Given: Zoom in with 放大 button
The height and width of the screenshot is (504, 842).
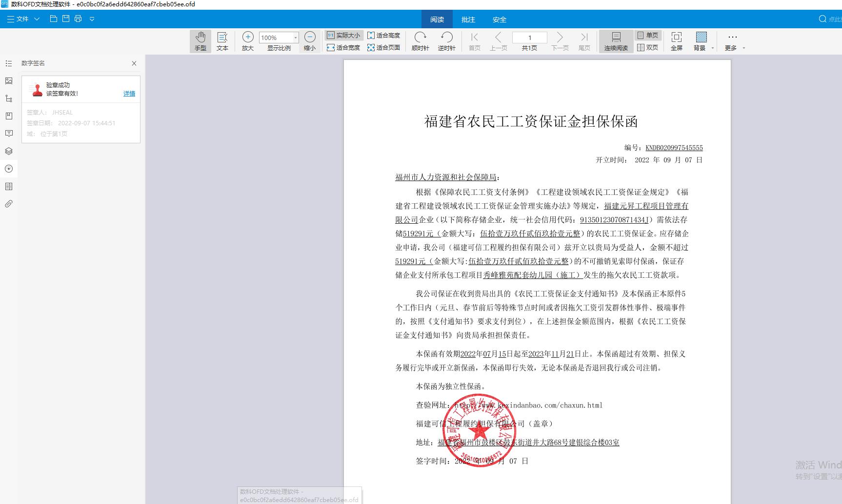Looking at the screenshot, I should 248,41.
